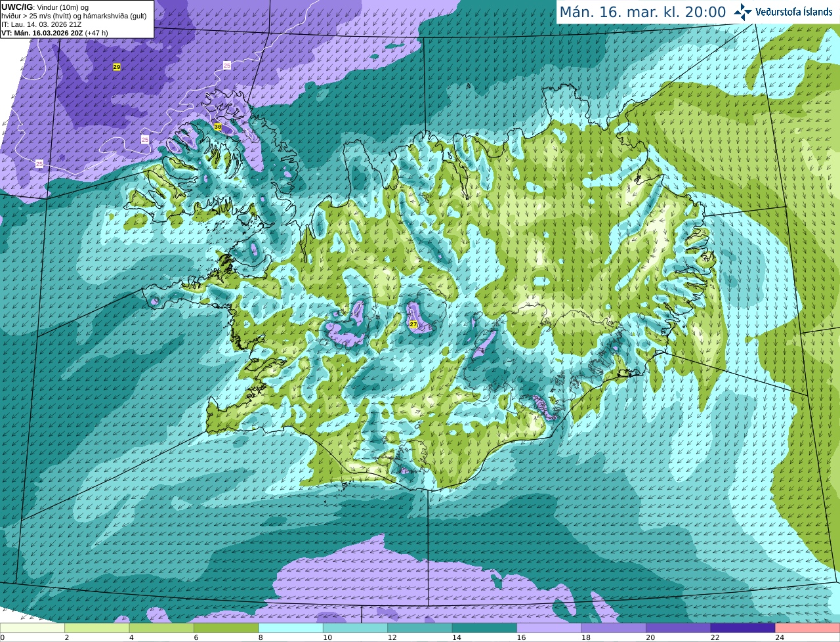The image size is (840, 642).
Task: Click the scale label 0
Action: point(3,637)
